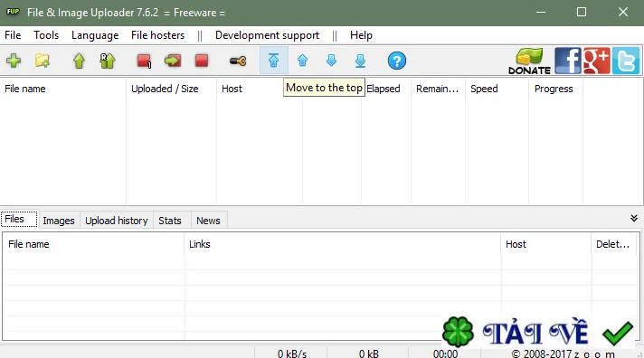Open the Language menu
Viewport: 644px width, 358px height.
95,35
